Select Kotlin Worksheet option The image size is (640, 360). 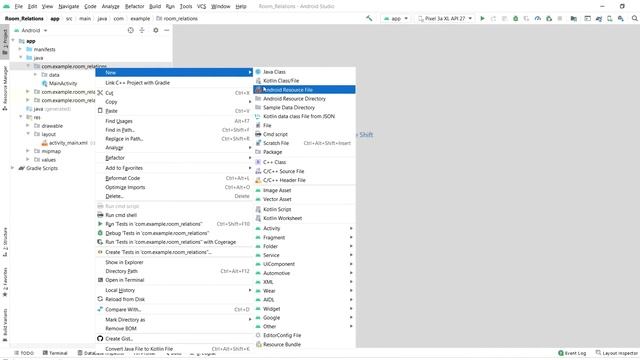304,218
